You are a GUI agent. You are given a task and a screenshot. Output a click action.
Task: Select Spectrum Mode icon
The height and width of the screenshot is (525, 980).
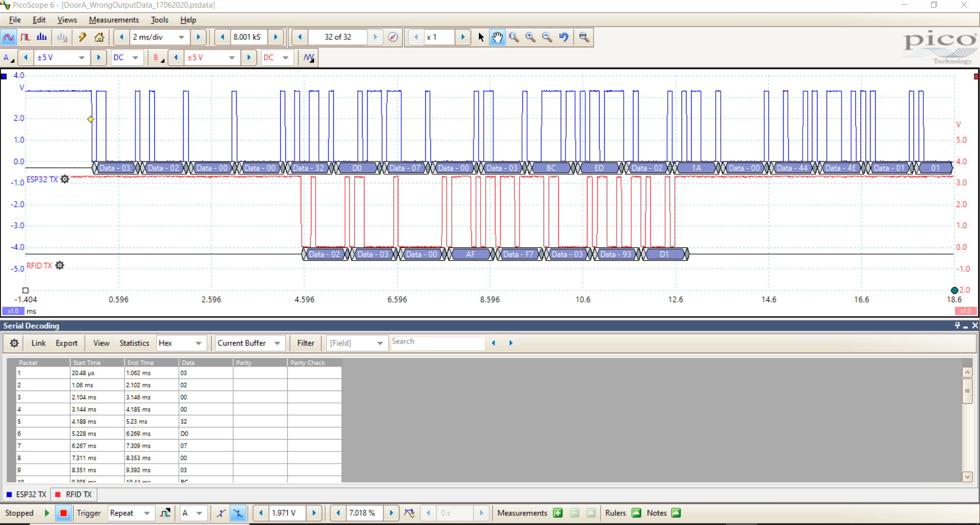42,37
